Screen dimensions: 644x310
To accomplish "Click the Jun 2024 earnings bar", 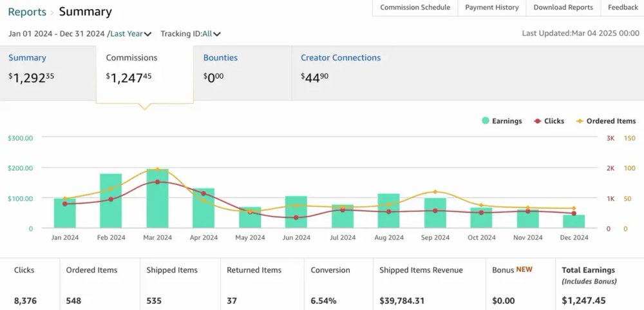I will pyautogui.click(x=296, y=212).
